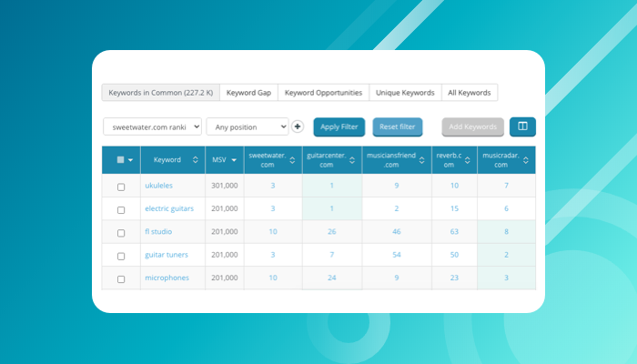The height and width of the screenshot is (364, 637).
Task: Sort by reverb.com column arrows
Action: [x=469, y=160]
